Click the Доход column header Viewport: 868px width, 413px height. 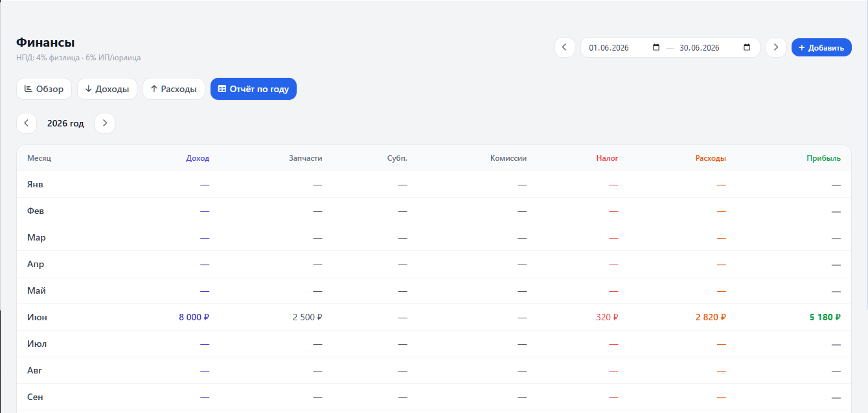[x=198, y=158]
